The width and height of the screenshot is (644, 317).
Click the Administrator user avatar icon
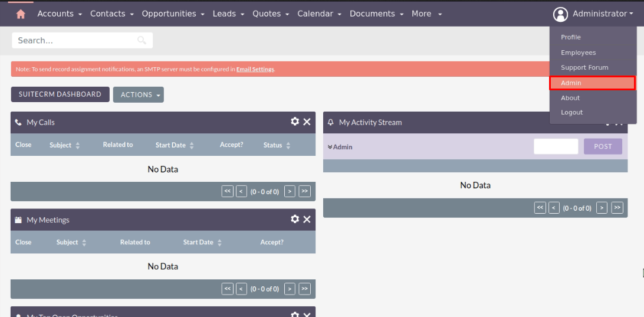560,14
